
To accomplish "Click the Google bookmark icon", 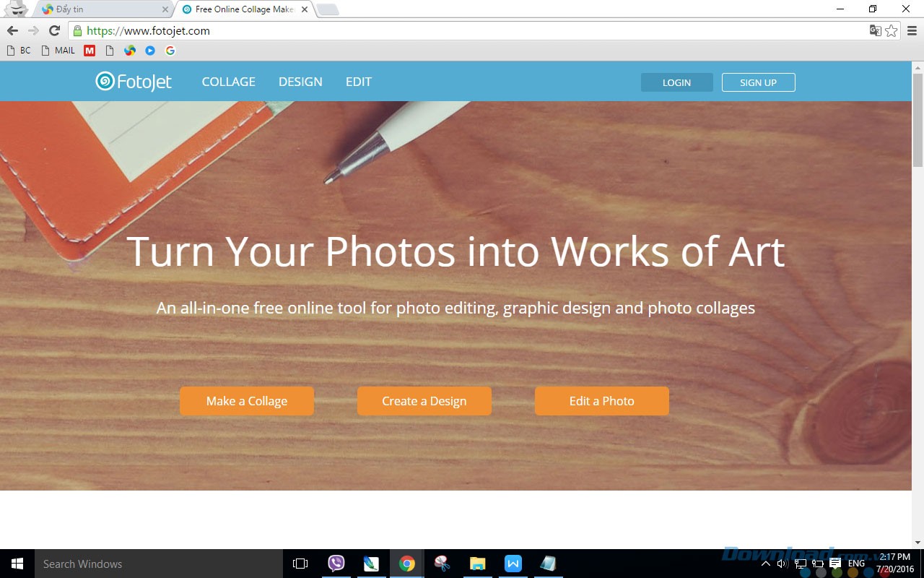I will [170, 51].
